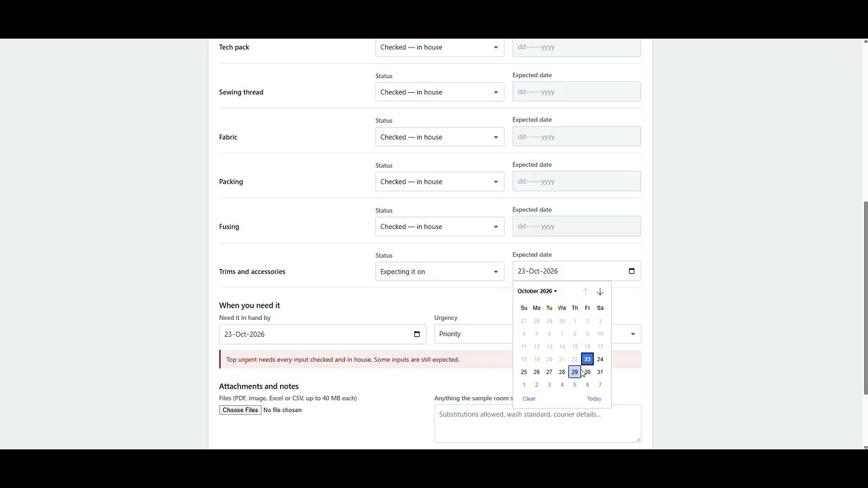868x488 pixels.
Task: Open calendar icon in Trims expected date
Action: [631, 271]
